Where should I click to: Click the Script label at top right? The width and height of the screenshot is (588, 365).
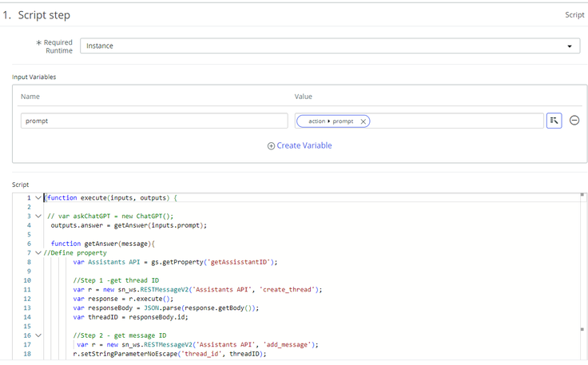click(574, 14)
